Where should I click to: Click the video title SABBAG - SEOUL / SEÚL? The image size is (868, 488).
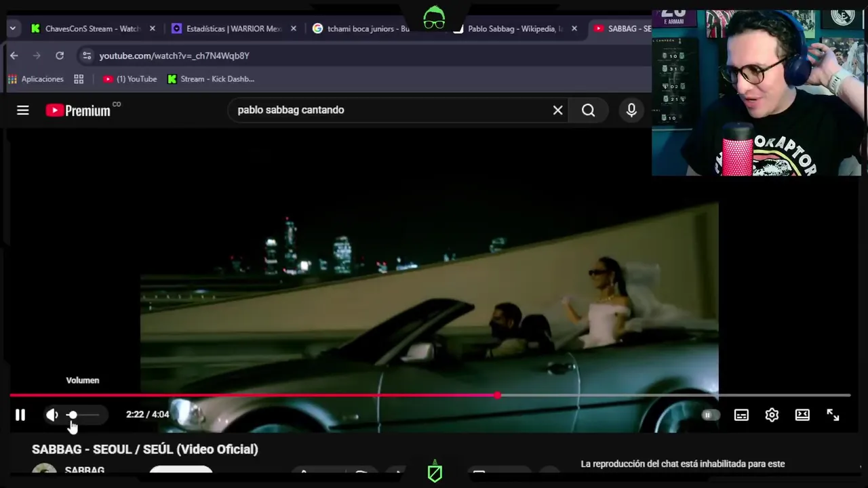click(x=145, y=449)
